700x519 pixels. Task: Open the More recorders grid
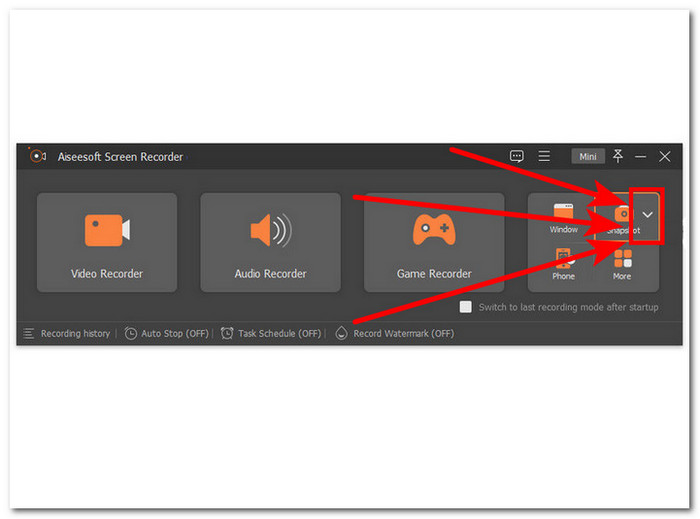[622, 264]
